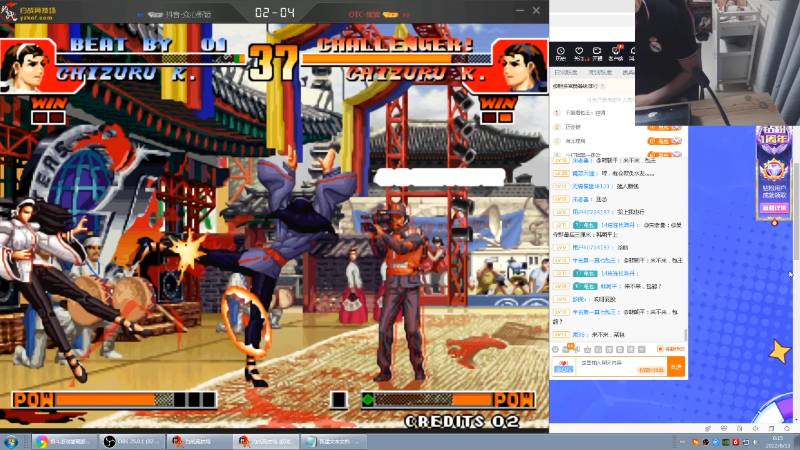Click the NVIDIA tray icon
The height and width of the screenshot is (450, 800).
point(726,442)
